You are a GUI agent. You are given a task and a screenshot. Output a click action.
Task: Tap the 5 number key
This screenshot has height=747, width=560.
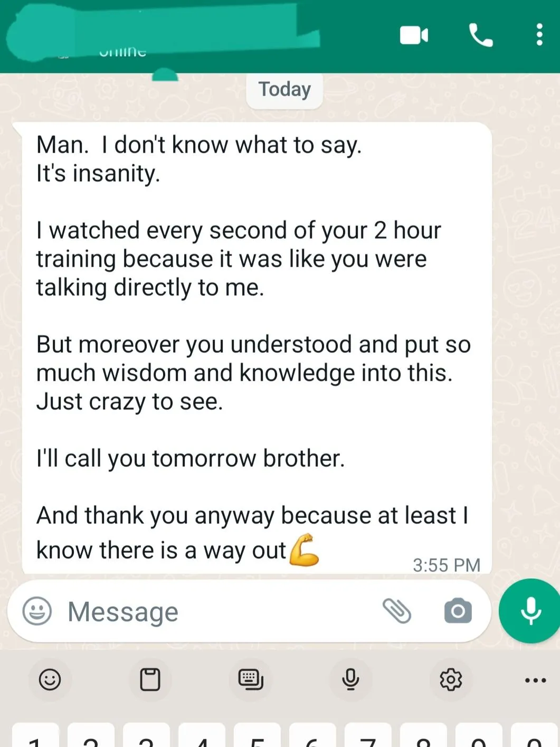point(258,736)
